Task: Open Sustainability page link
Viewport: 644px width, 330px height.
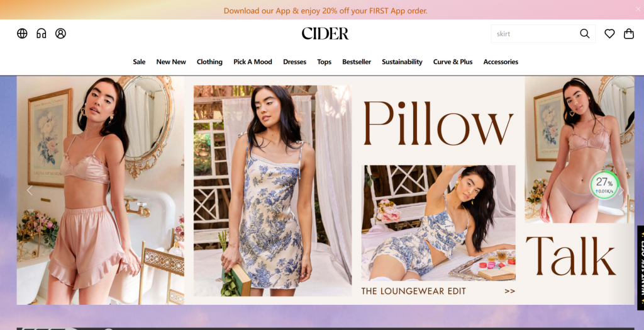Action: (402, 62)
